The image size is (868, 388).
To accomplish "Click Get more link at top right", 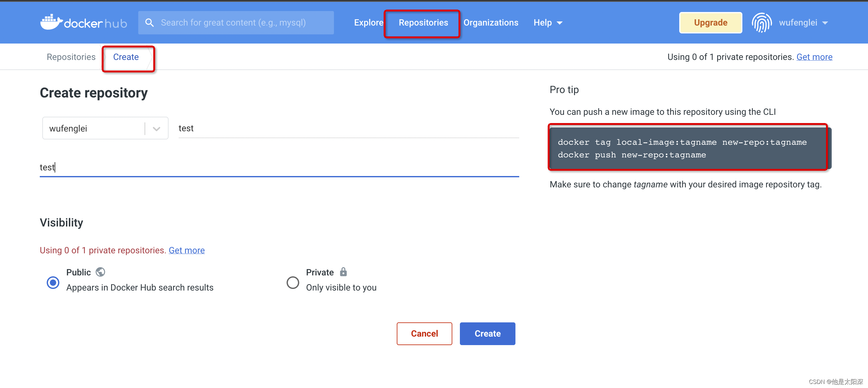I will tap(814, 57).
